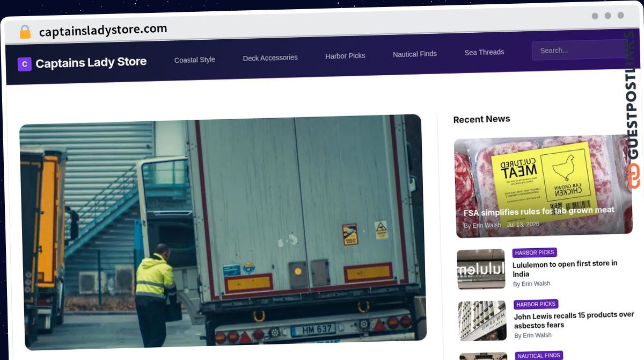
Task: Open John Lewis recalls 15 products article
Action: tap(574, 320)
